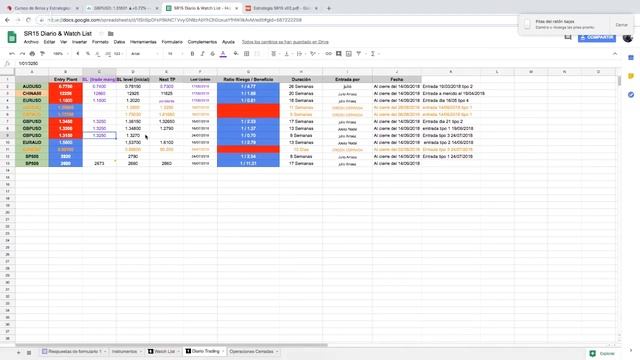Insert a chart from the toolbar
This screenshot has width=640, height=360.
point(349,54)
